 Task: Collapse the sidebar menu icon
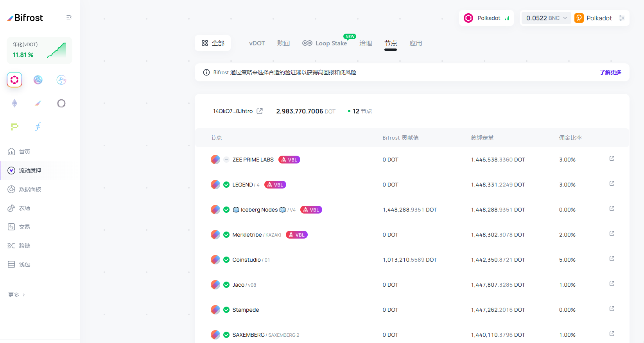[69, 17]
